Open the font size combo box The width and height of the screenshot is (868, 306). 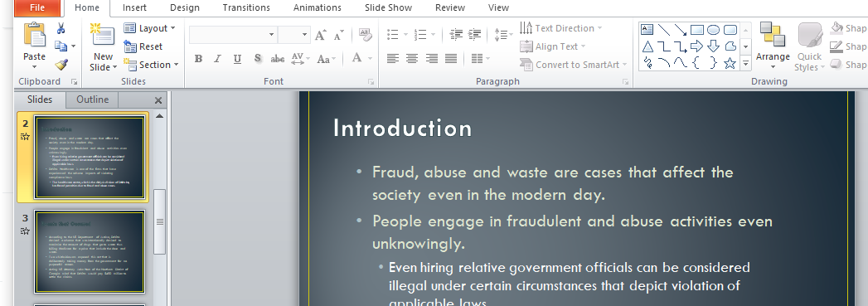click(x=294, y=35)
